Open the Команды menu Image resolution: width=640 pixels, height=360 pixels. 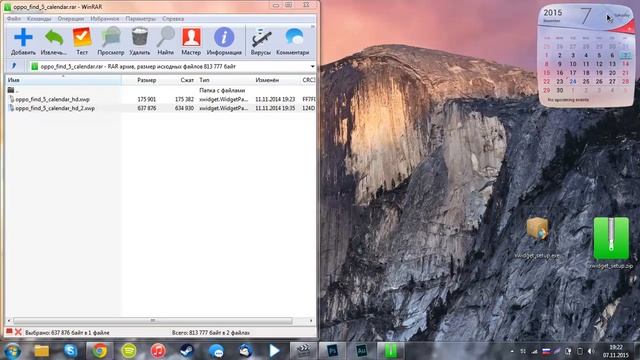click(39, 19)
